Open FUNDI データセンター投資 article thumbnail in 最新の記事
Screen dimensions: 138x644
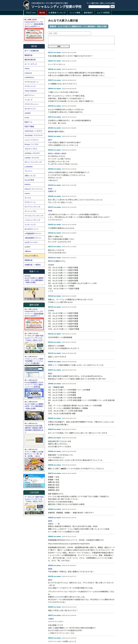pyautogui.click(x=34, y=348)
